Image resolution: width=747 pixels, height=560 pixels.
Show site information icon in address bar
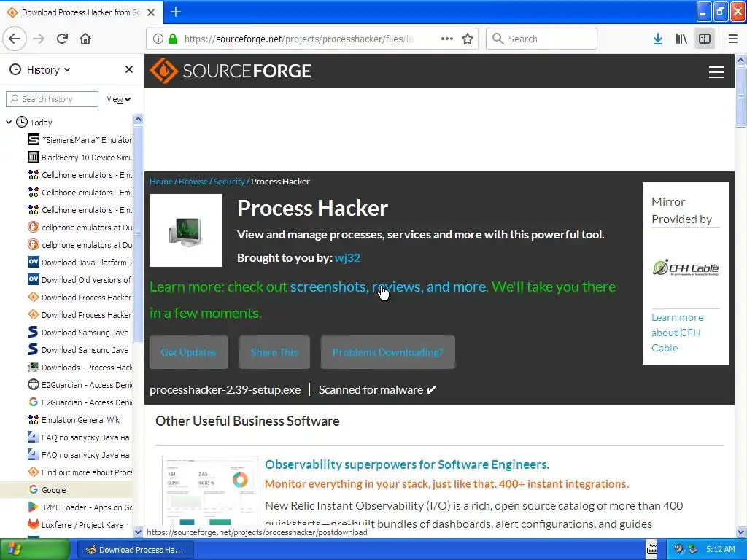158,39
